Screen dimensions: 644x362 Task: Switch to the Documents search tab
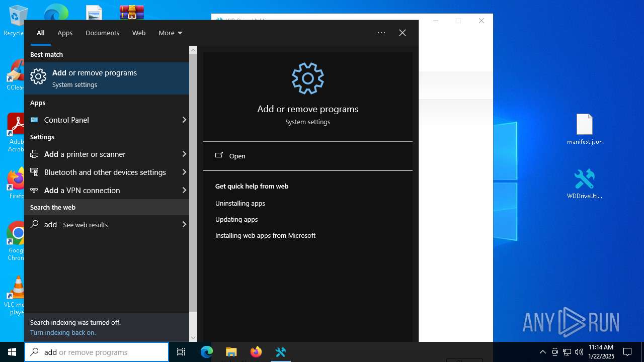coord(102,33)
